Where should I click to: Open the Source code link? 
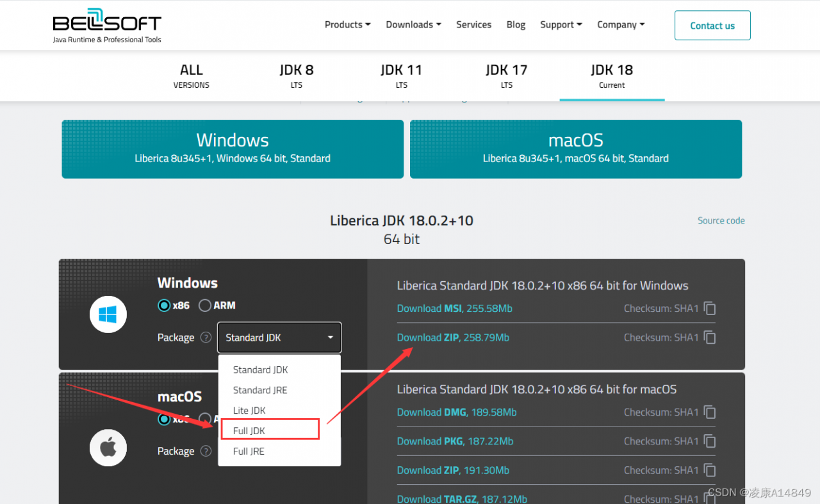pyautogui.click(x=721, y=220)
